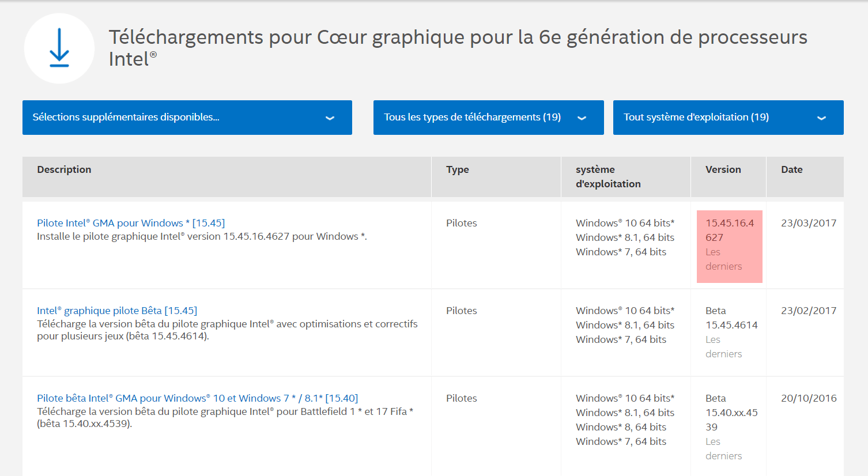Sort by Date column header
This screenshot has height=476, width=868.
792,169
